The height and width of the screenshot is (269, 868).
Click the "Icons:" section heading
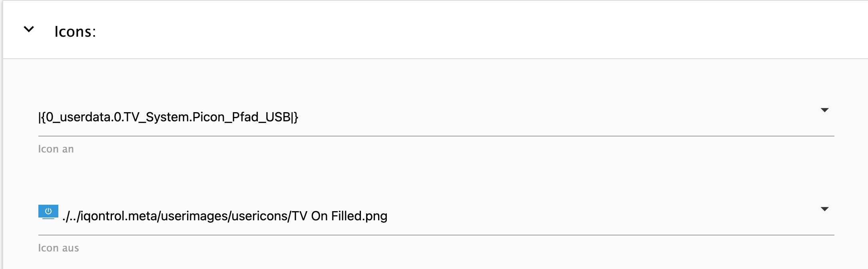tap(75, 32)
